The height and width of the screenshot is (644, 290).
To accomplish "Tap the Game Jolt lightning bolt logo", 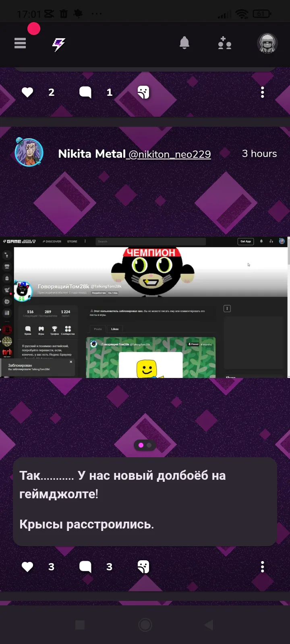I will pyautogui.click(x=59, y=44).
